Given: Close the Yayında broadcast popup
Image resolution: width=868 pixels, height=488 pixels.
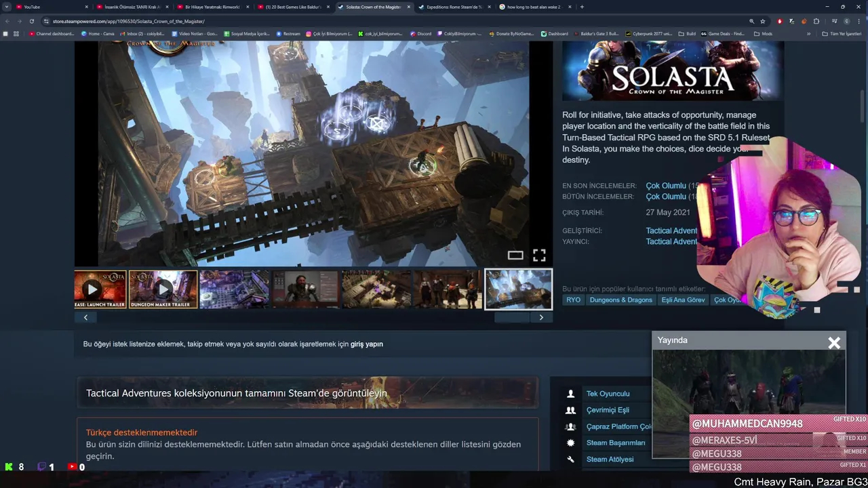Looking at the screenshot, I should coord(834,343).
